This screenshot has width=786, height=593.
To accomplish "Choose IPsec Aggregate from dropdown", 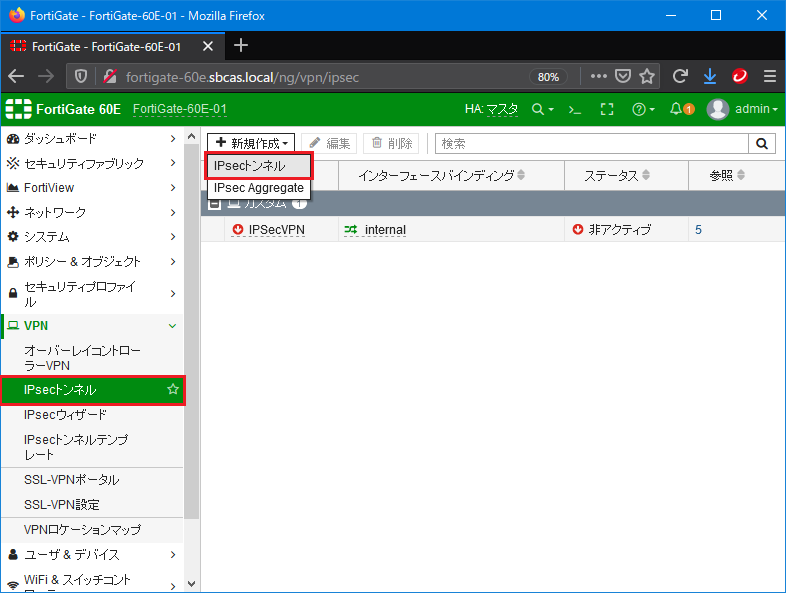I will click(259, 187).
